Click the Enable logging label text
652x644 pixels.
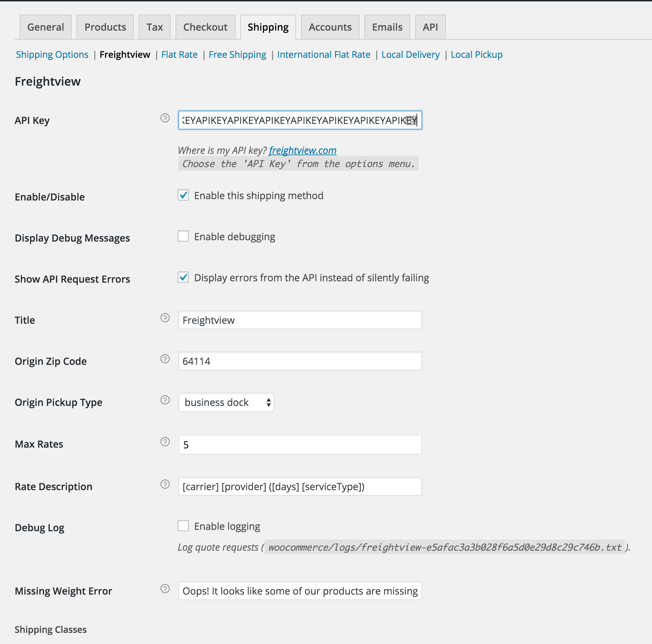[227, 526]
